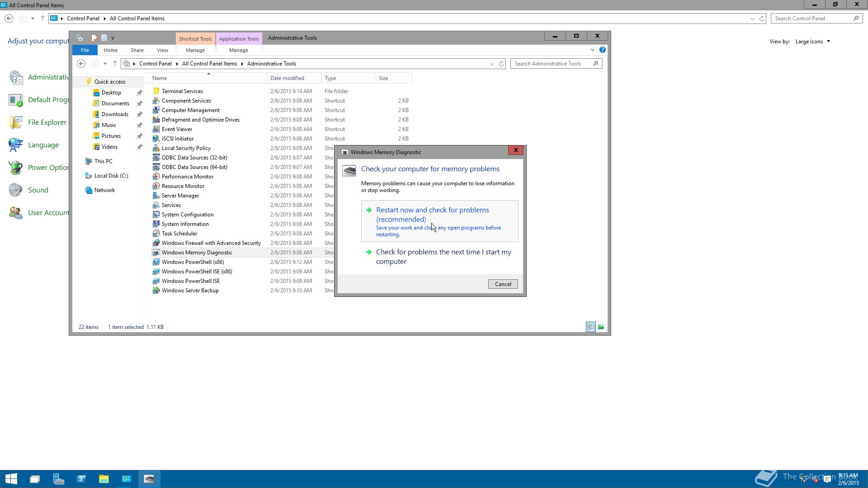Open the Component Services shortcut icon
The image size is (868, 488).
tap(156, 101)
